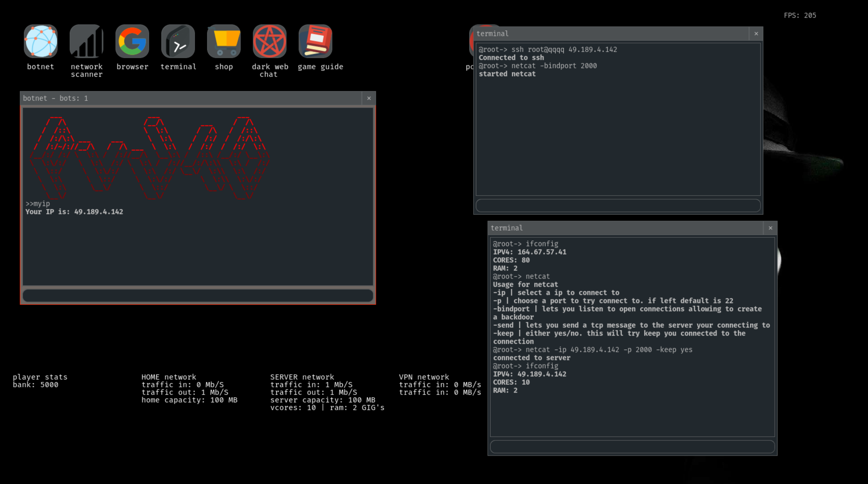Select 'player stats' heading
The width and height of the screenshot is (868, 484).
[40, 377]
